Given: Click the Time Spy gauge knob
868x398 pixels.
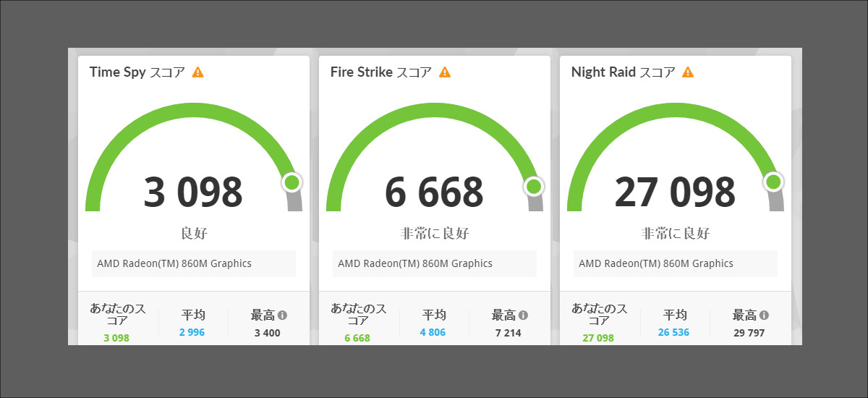Looking at the screenshot, I should click(292, 182).
